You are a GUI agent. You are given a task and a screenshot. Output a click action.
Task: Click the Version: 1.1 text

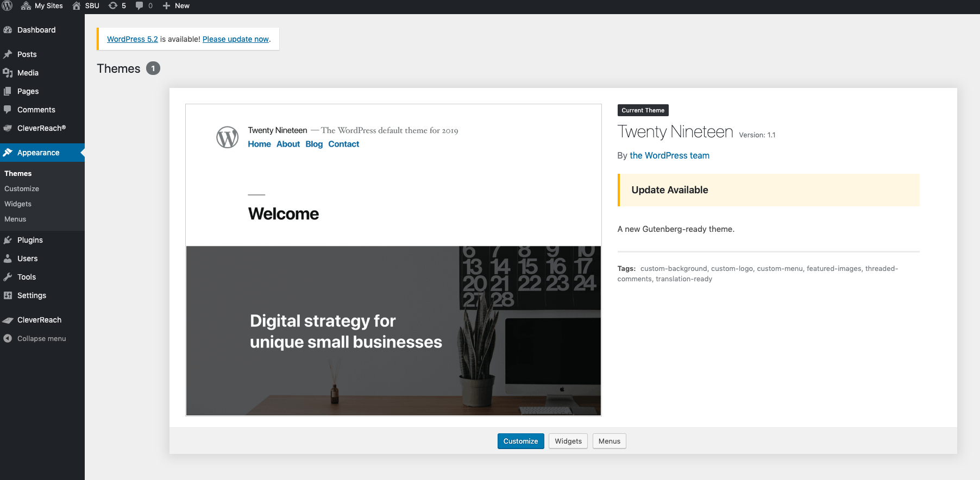tap(757, 135)
